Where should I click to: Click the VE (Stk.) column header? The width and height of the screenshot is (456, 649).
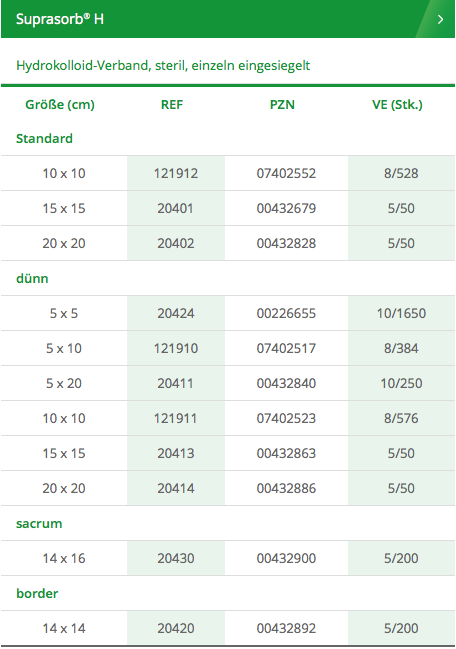(397, 104)
